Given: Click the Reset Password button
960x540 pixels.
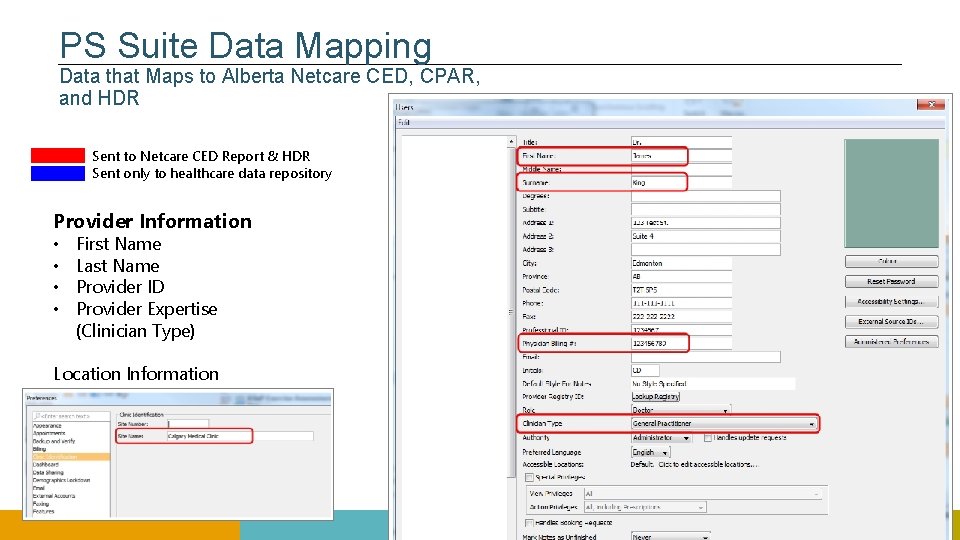Looking at the screenshot, I should 891,282.
